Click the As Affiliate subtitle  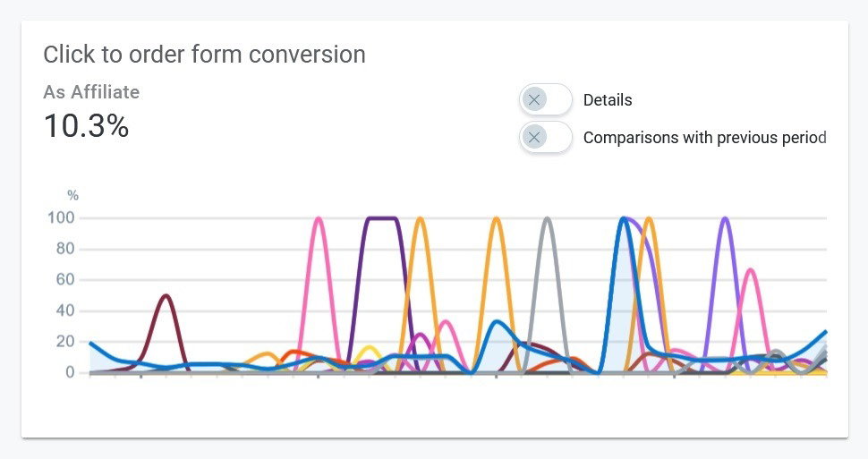(91, 92)
